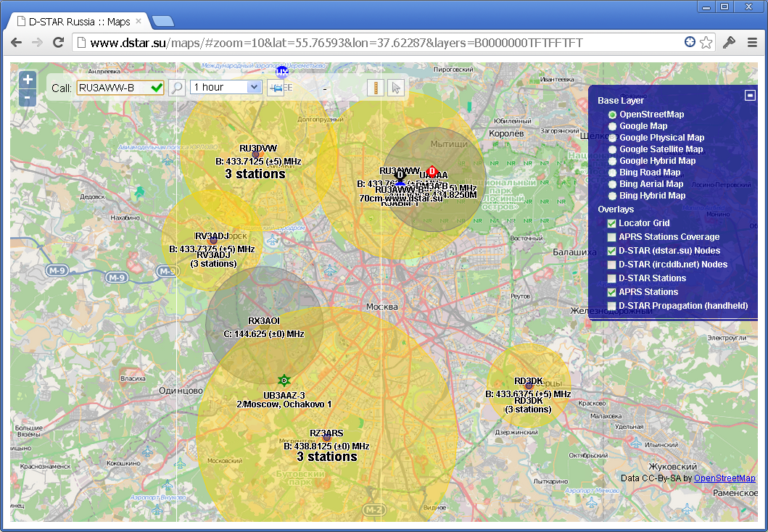This screenshot has height=532, width=768.
Task: Select Bing Hybrid Map base layer
Action: pos(612,196)
